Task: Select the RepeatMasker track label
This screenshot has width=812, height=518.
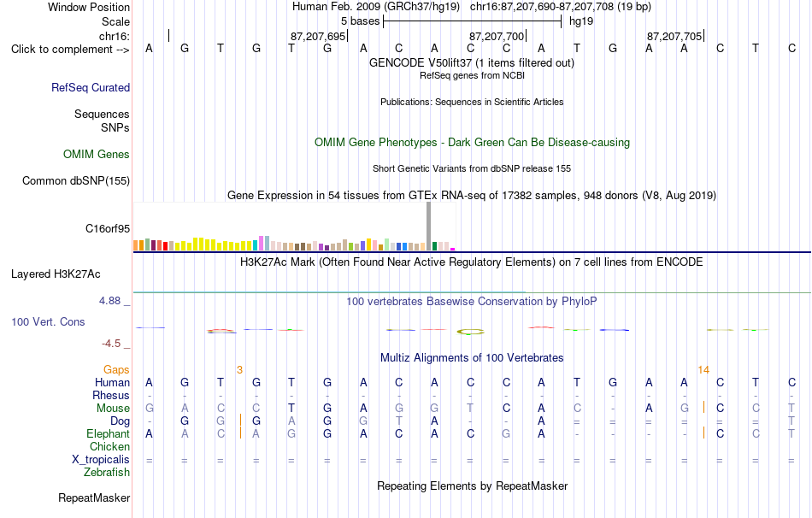Action: click(x=94, y=497)
